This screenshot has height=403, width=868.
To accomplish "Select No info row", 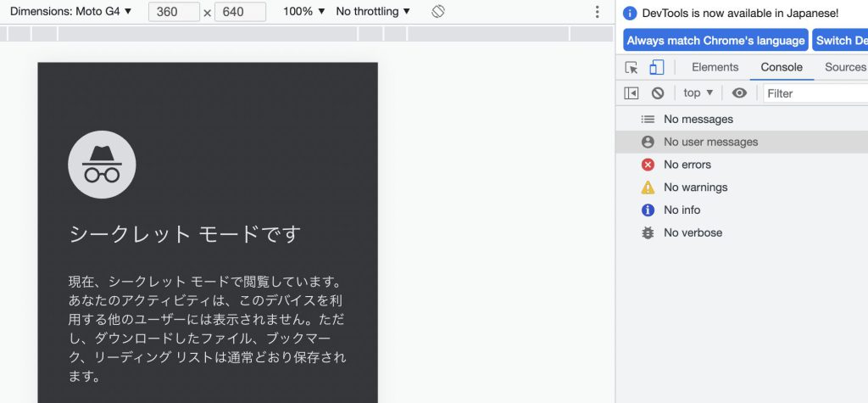I will (742, 210).
